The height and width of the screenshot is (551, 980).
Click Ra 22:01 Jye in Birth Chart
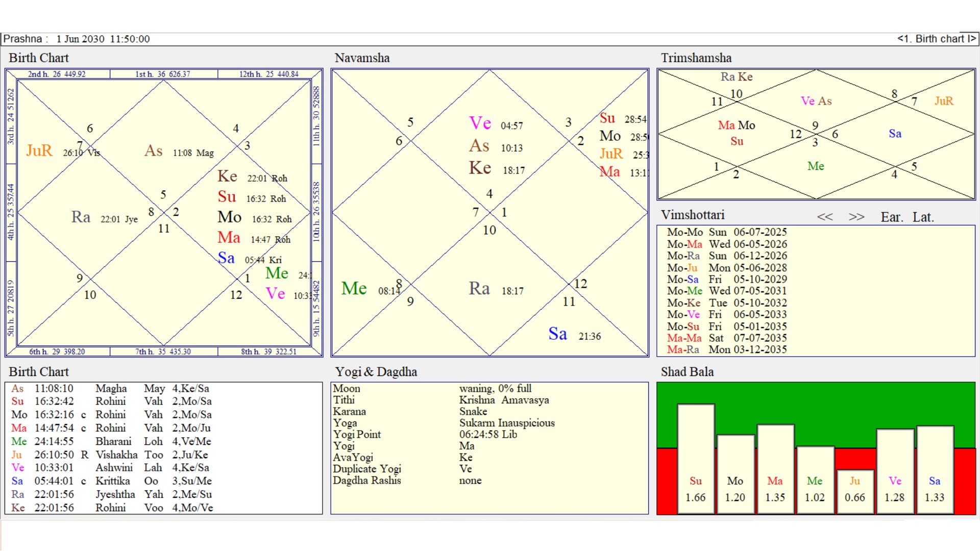(x=105, y=217)
